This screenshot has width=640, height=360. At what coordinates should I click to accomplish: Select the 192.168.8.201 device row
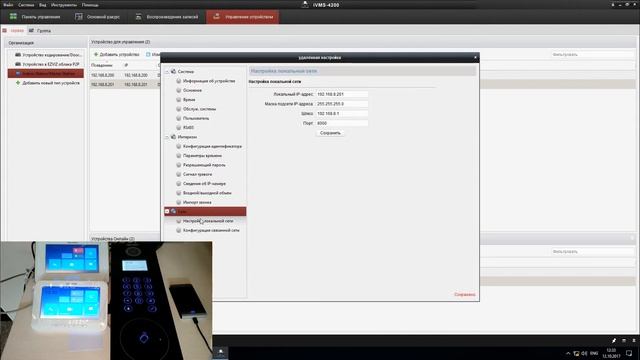click(x=125, y=84)
